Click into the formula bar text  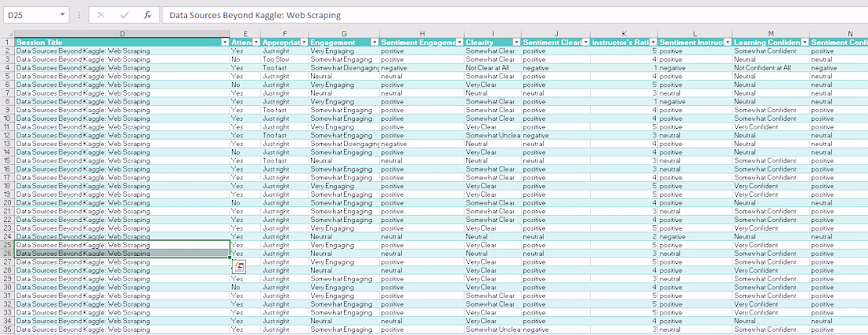pyautogui.click(x=255, y=16)
